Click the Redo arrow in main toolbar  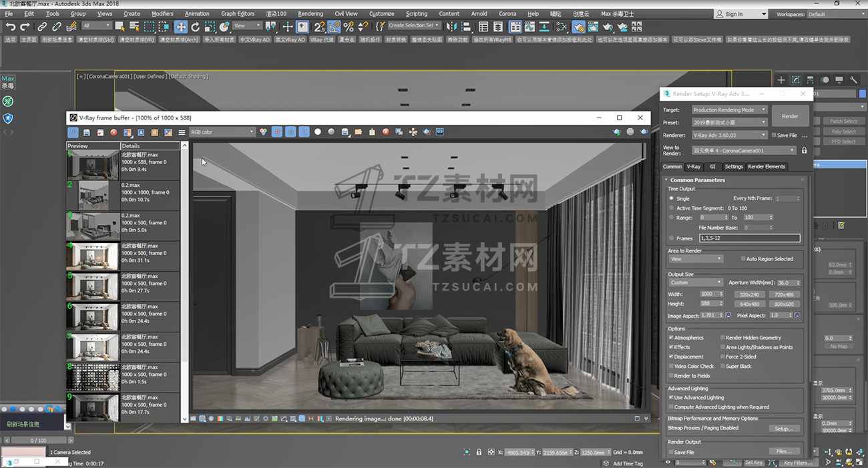coord(25,27)
